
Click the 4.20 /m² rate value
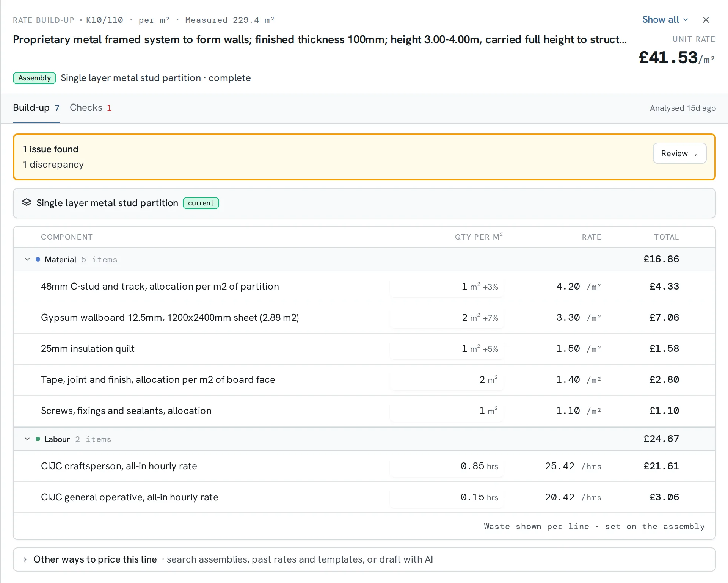tap(579, 287)
